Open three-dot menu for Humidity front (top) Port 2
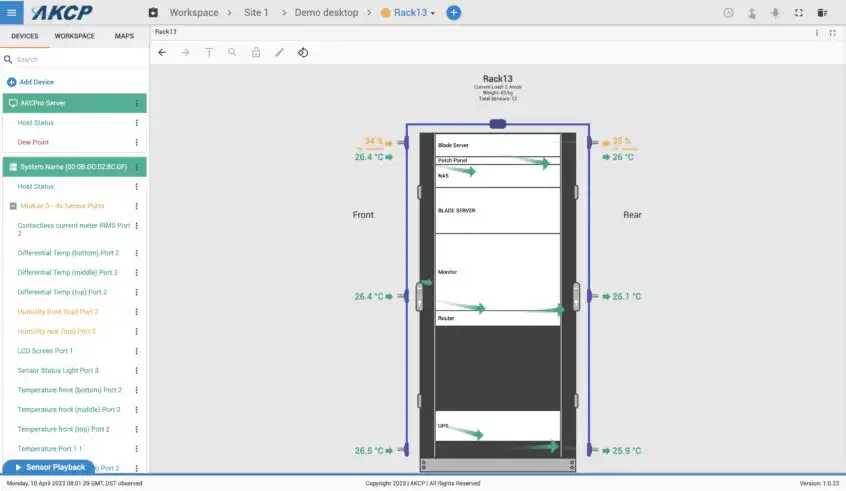The width and height of the screenshot is (846, 491). (x=137, y=312)
